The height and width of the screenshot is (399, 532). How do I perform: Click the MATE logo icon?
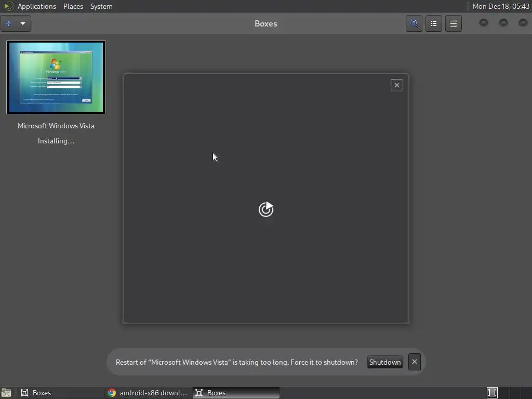(x=8, y=6)
